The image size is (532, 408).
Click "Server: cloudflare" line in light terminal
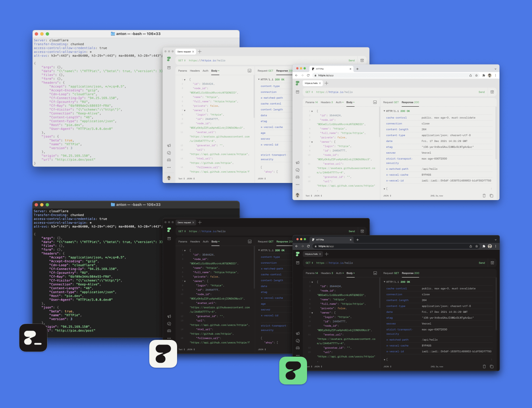click(51, 40)
